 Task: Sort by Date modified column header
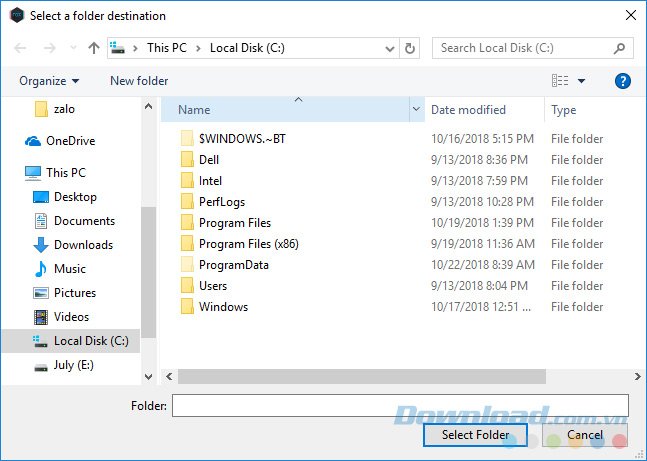tap(468, 110)
